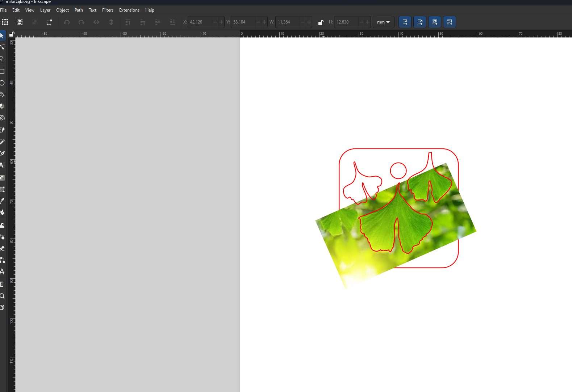This screenshot has height=392, width=572.
Task: Select the Node edit tool
Action: [x=2, y=47]
